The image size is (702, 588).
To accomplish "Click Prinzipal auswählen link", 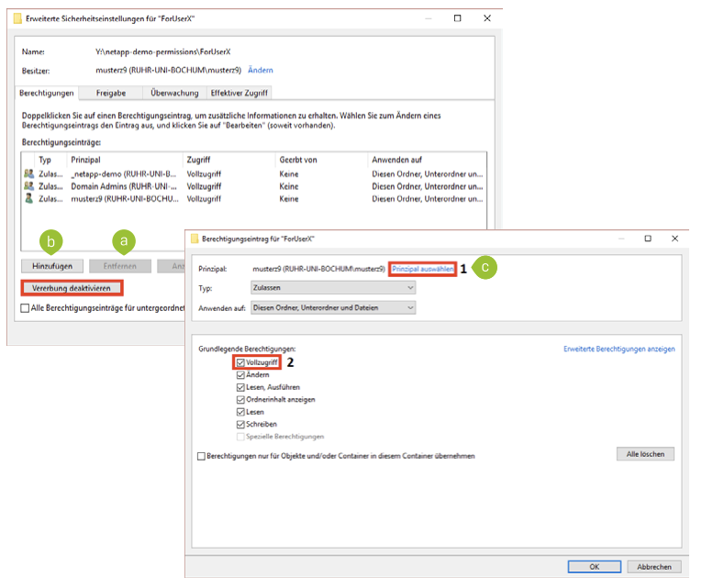I will 423,269.
